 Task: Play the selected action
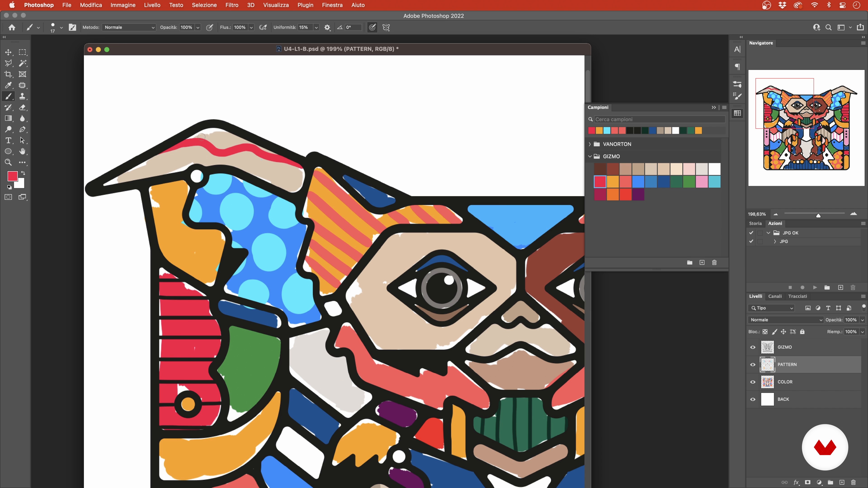pos(815,288)
